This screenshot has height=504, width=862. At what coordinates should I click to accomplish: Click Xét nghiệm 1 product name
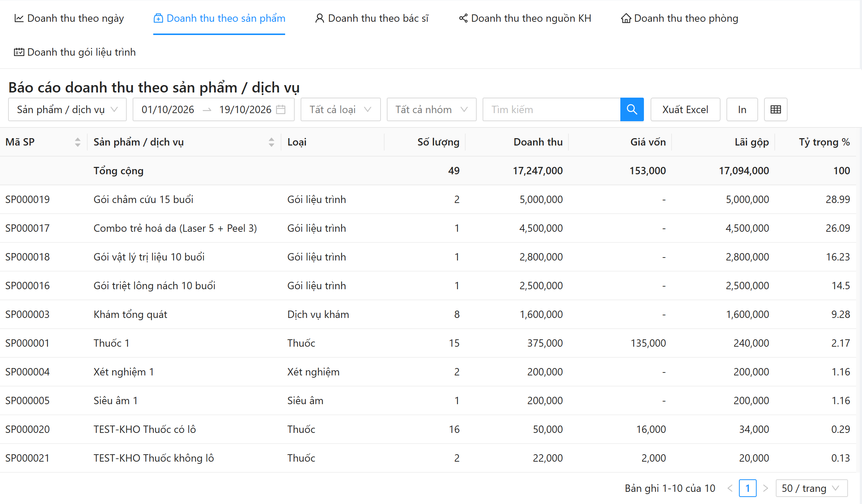point(124,372)
